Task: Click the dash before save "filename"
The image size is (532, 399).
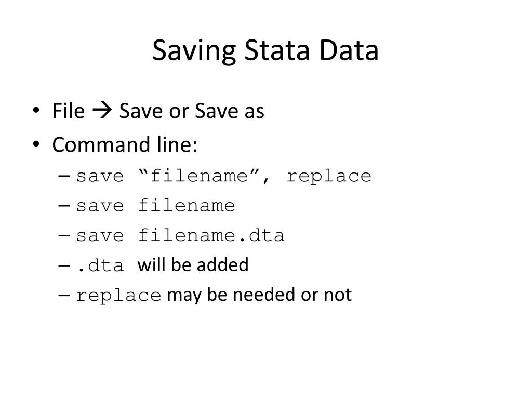Action: coord(64,176)
